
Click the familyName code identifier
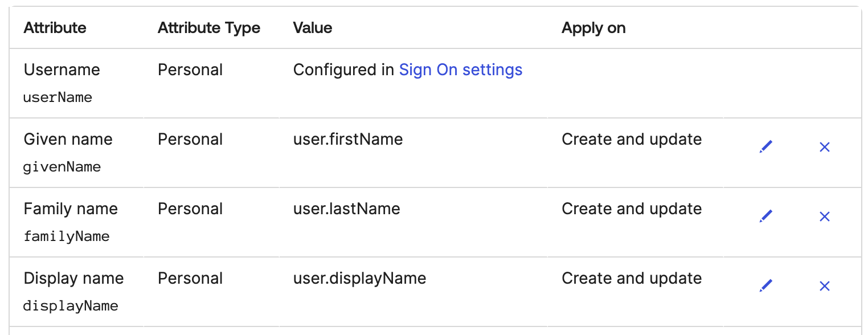point(66,236)
